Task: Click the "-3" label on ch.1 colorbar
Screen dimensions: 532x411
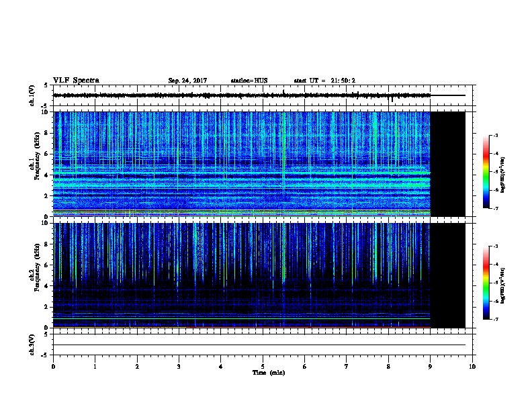Action: click(495, 135)
